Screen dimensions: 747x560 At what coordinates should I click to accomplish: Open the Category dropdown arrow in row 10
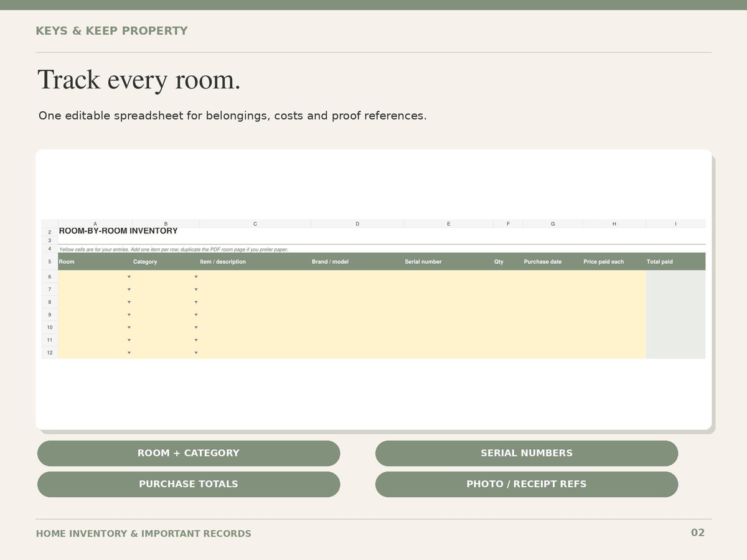195,327
